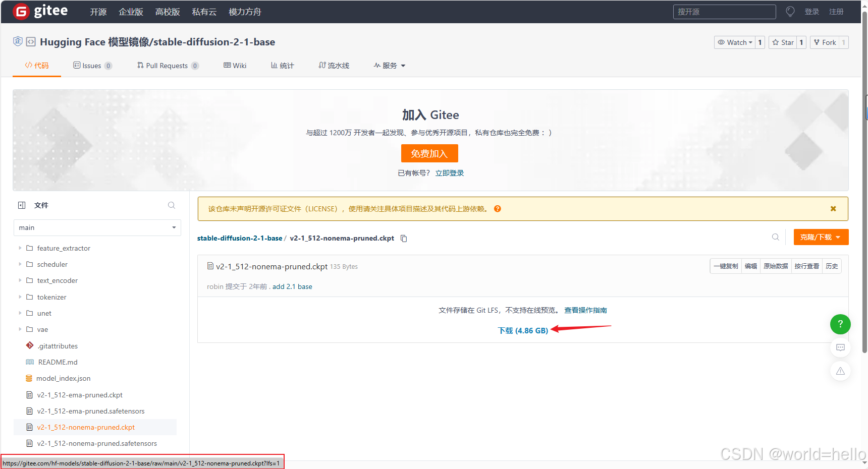Click the 登录 link
The width and height of the screenshot is (868, 469).
[812, 12]
